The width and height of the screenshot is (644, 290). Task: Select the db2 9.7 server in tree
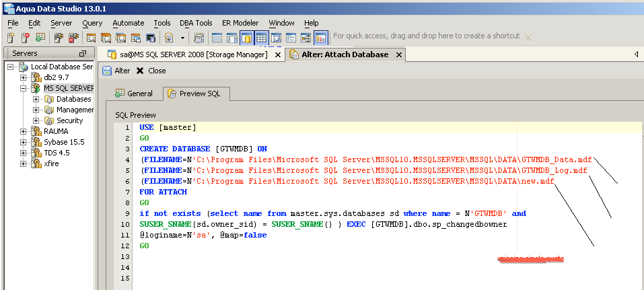57,77
